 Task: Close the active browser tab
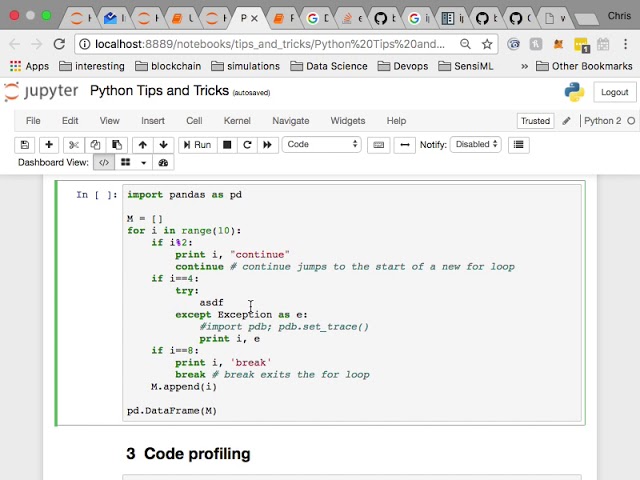pos(254,18)
